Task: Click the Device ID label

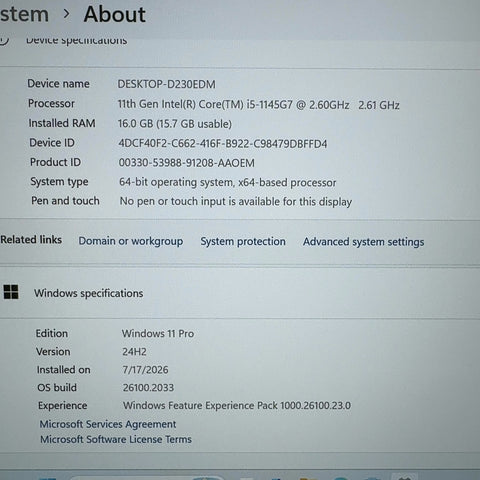Action: (52, 143)
